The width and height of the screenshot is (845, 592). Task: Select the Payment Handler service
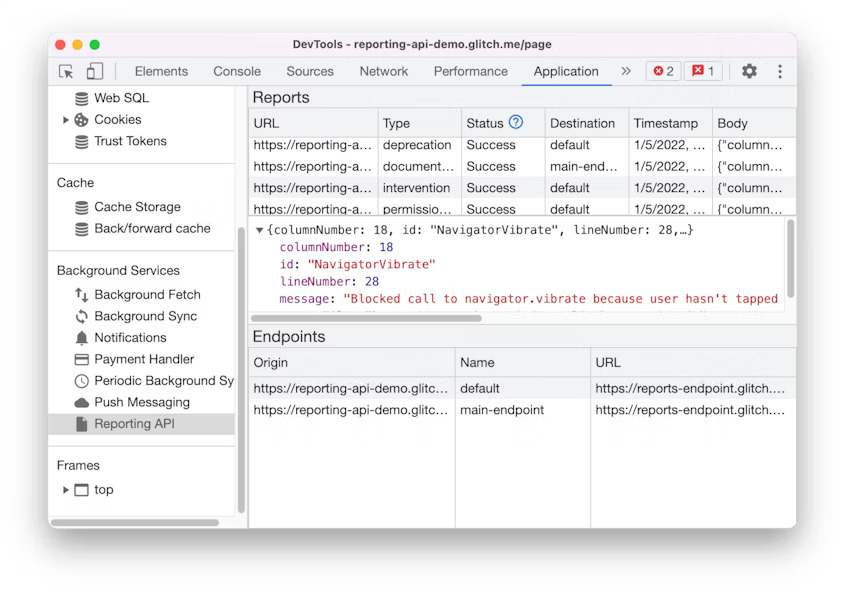coord(141,359)
